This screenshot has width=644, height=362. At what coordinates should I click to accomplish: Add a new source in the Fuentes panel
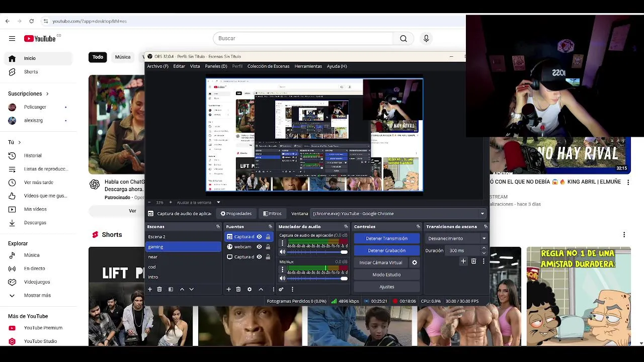click(228, 289)
